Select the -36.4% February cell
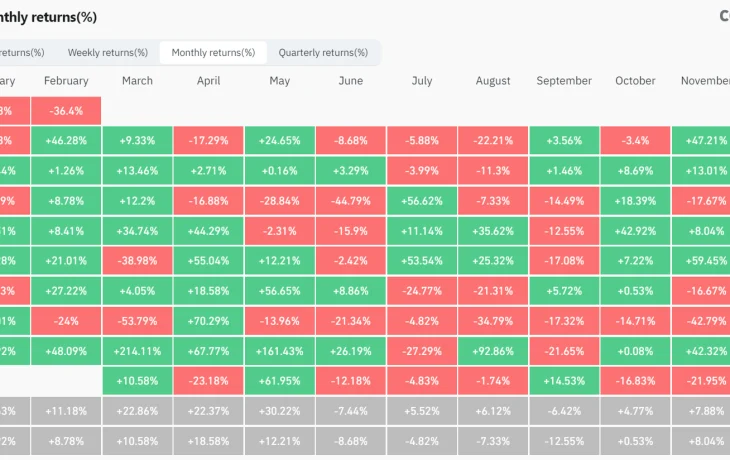The width and height of the screenshot is (730, 460). (66, 111)
